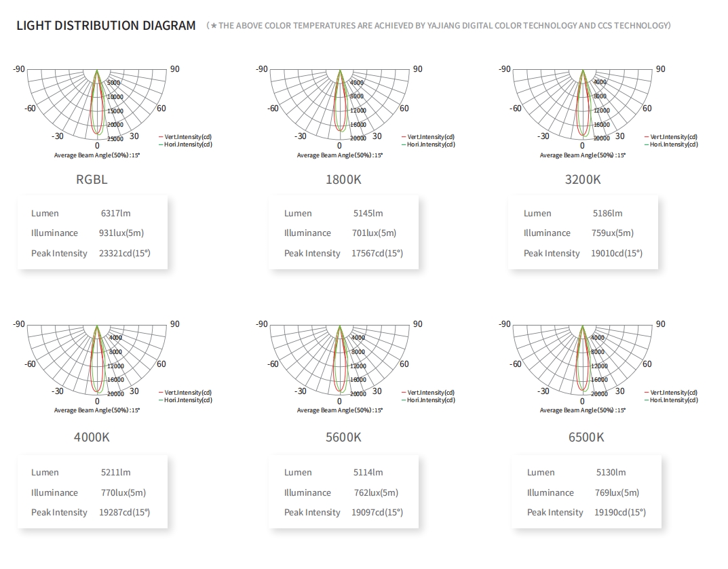Click the red Vert.Intensity legend under RGBL chart
This screenshot has height=569, width=728.
[185, 137]
